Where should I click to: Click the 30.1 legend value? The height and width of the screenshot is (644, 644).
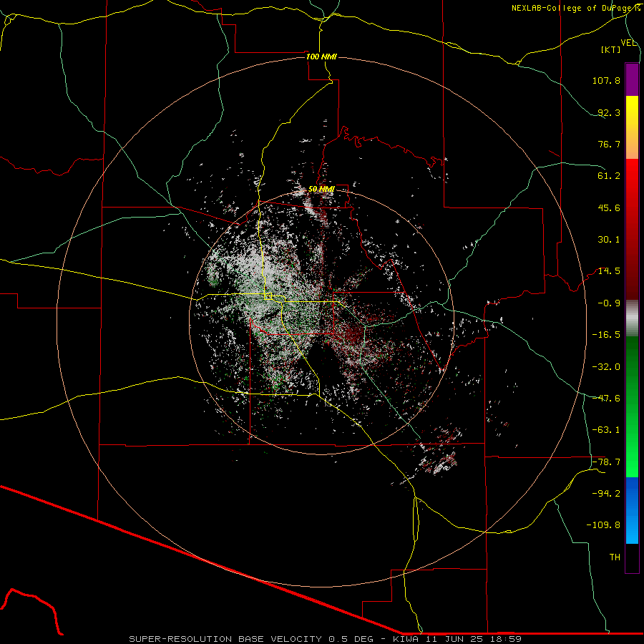[609, 240]
